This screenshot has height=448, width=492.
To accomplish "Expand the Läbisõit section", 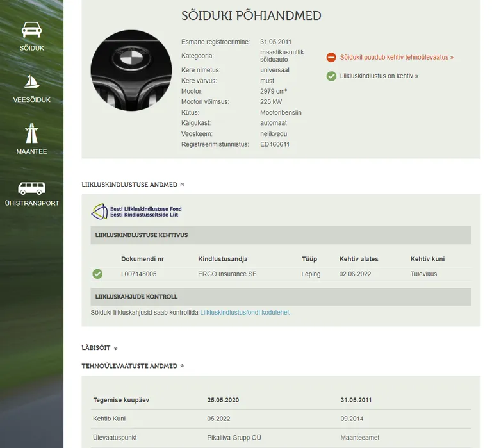I will [99, 348].
